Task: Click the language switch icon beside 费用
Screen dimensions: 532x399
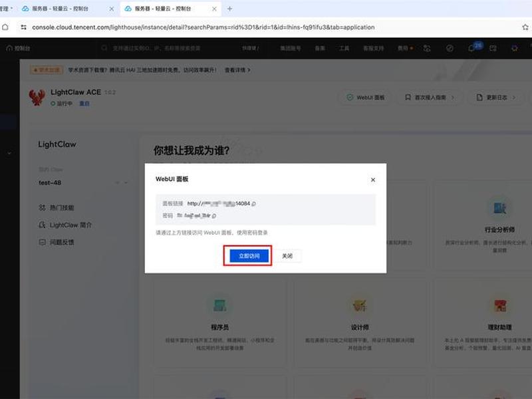Action: tap(427, 48)
